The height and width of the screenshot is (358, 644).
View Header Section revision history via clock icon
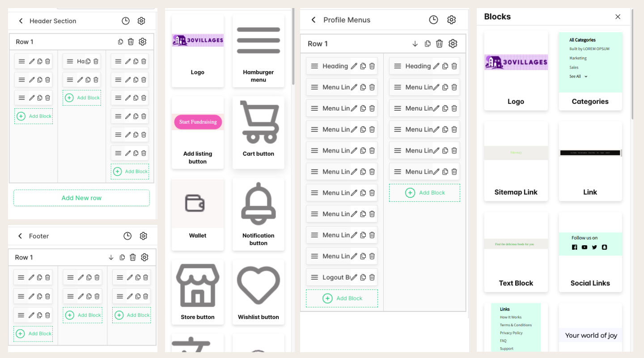point(125,21)
